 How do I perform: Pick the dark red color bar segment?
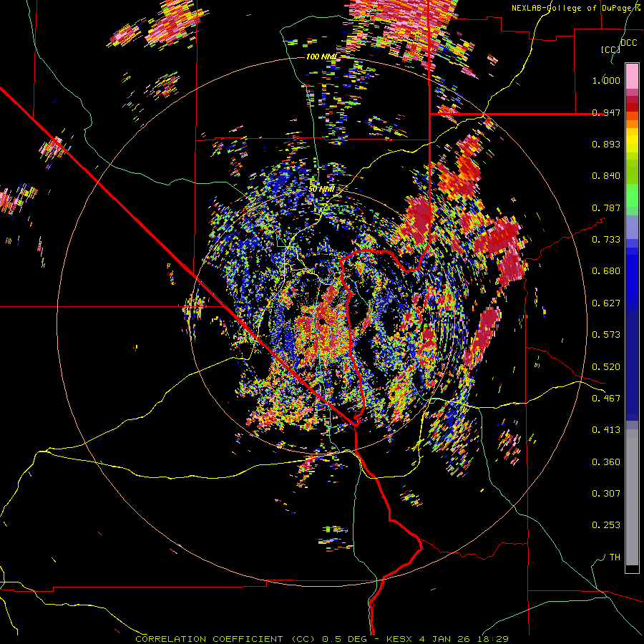632,107
